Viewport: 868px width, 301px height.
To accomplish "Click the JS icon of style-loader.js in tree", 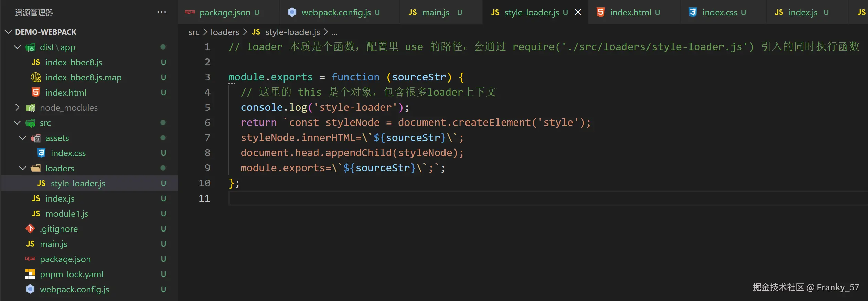I will click(41, 183).
